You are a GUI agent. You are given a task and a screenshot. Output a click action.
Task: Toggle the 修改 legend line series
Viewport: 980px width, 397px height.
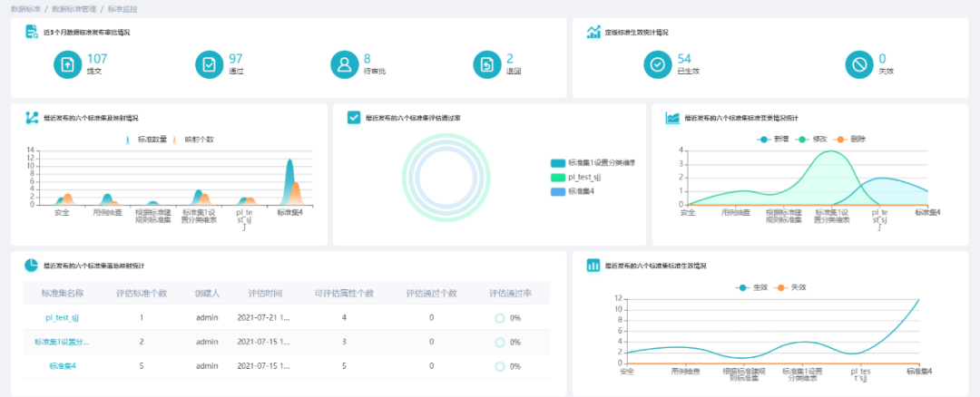(814, 140)
